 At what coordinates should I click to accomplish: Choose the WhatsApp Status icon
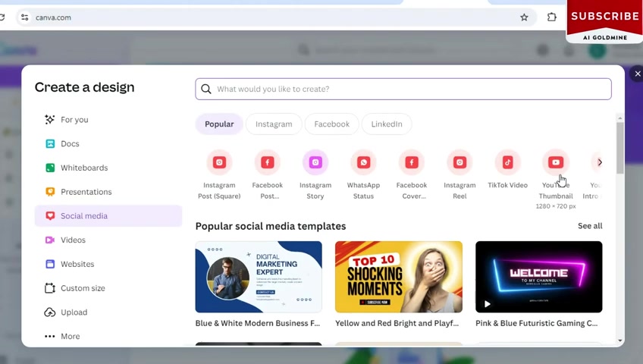point(363,162)
